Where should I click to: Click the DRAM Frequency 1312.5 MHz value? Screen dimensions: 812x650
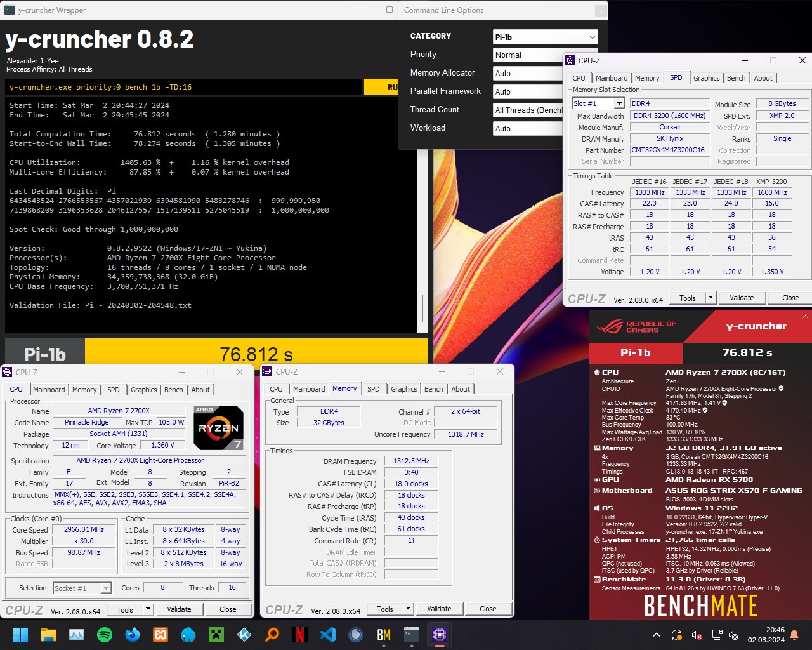pyautogui.click(x=412, y=461)
